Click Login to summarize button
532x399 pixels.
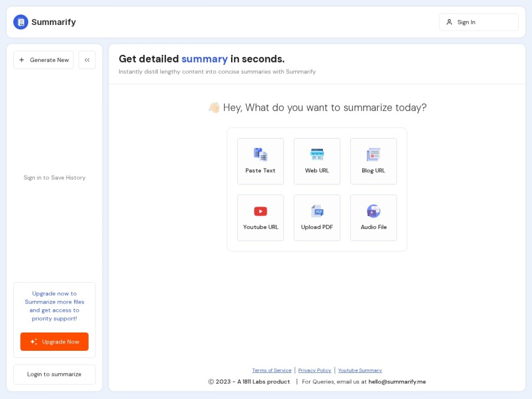click(x=54, y=374)
